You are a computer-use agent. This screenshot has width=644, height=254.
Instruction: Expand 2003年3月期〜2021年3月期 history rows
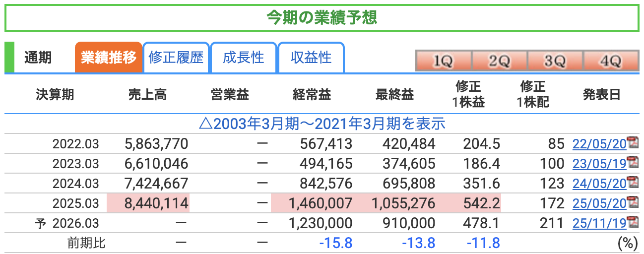point(322,124)
